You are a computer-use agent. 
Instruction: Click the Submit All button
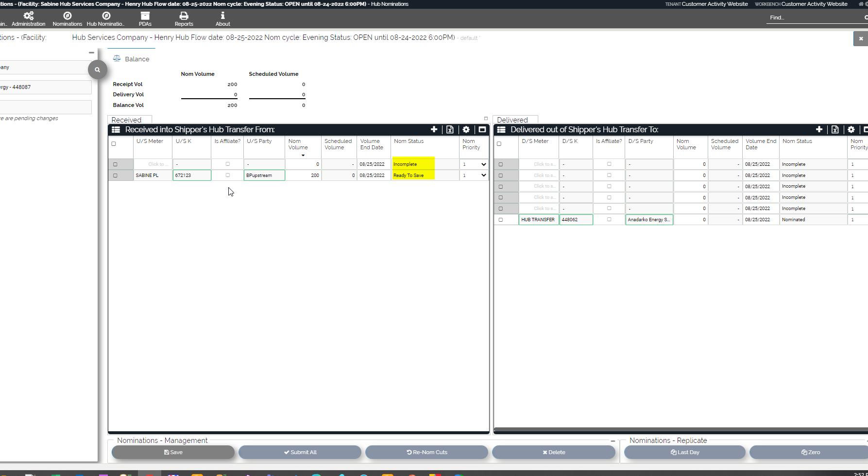point(300,452)
